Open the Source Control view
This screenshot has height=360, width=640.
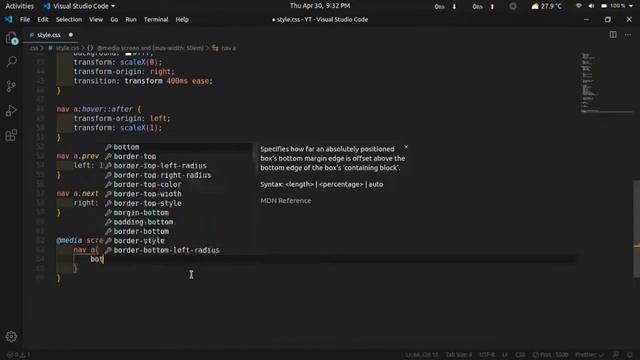click(11, 86)
